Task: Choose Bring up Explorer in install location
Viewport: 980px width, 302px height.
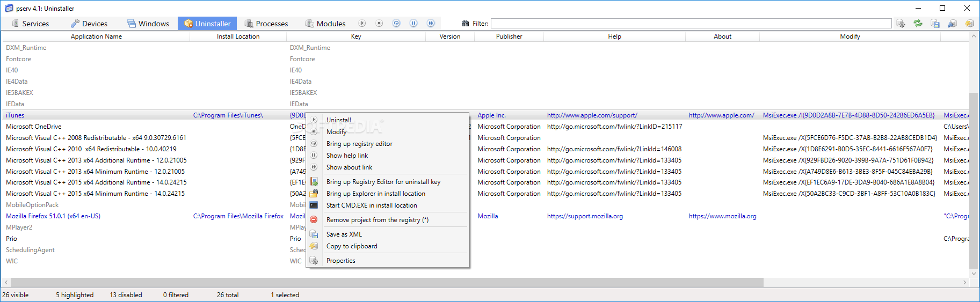Action: coord(388,194)
